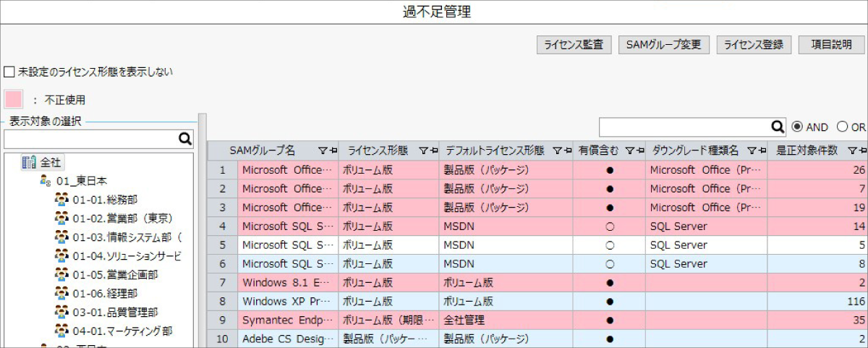Click ボリューム版（期限… license cell

click(388, 320)
